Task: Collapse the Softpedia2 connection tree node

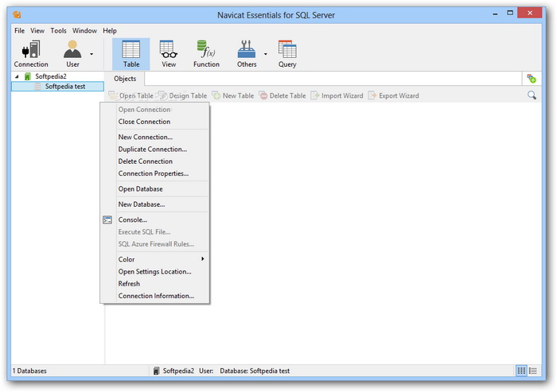Action: point(16,76)
